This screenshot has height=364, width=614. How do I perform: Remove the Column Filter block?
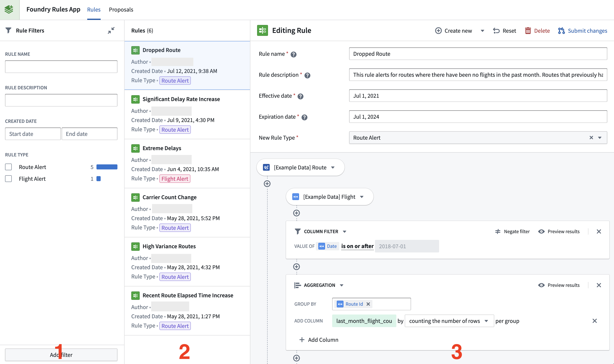click(x=599, y=231)
